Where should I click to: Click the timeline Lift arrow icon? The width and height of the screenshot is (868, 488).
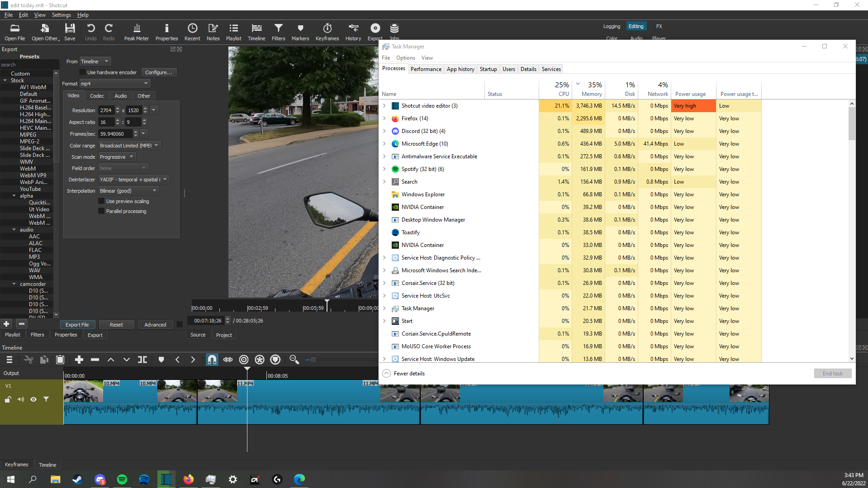coord(111,360)
